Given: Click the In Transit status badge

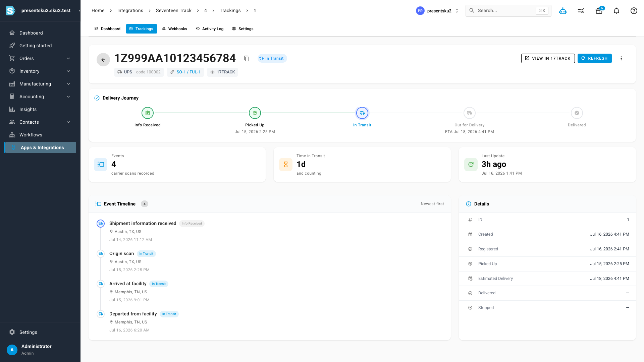Looking at the screenshot, I should pos(272,58).
